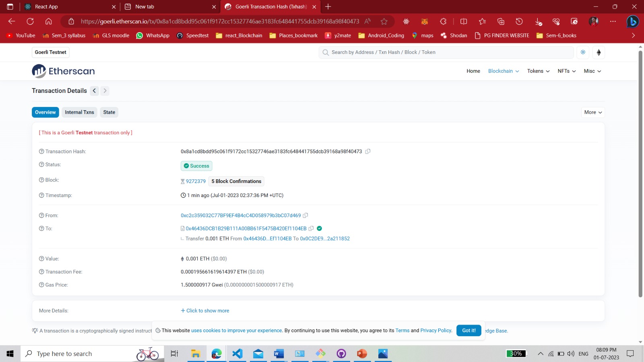Screen dimensions: 644x362
Task: Expand the Misc menu
Action: tap(592, 71)
